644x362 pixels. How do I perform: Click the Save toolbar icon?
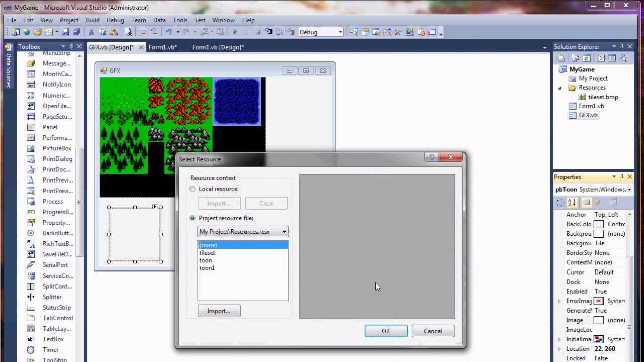pos(66,32)
